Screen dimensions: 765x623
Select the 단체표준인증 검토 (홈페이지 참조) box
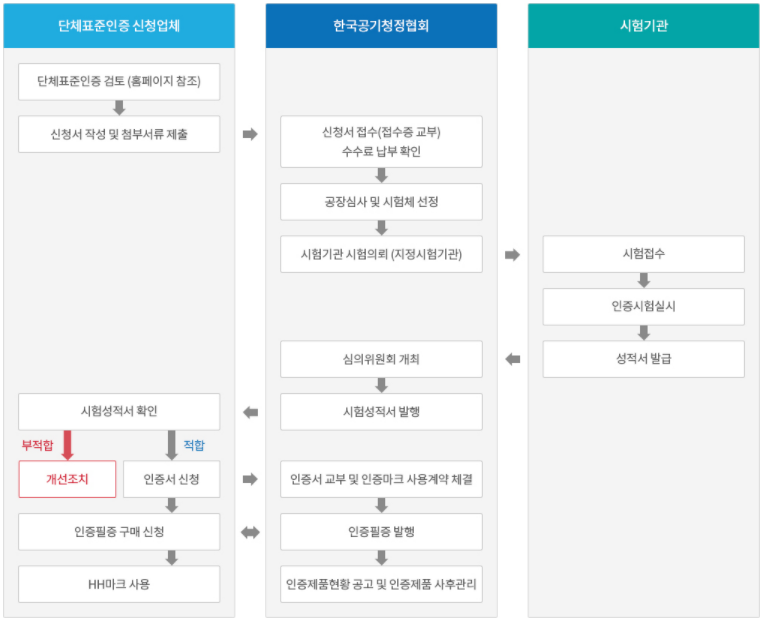click(119, 81)
